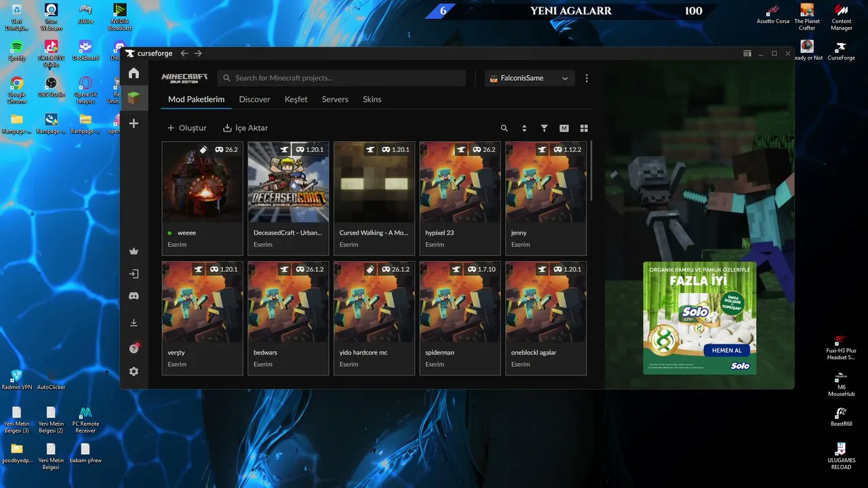This screenshot has width=868, height=488.
Task: Open the BeastR68 desktop shortcut
Action: click(841, 416)
